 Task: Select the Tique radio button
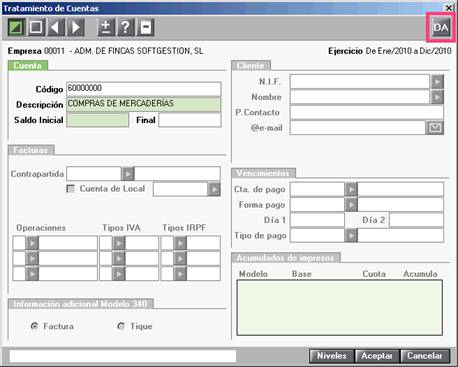(x=121, y=326)
